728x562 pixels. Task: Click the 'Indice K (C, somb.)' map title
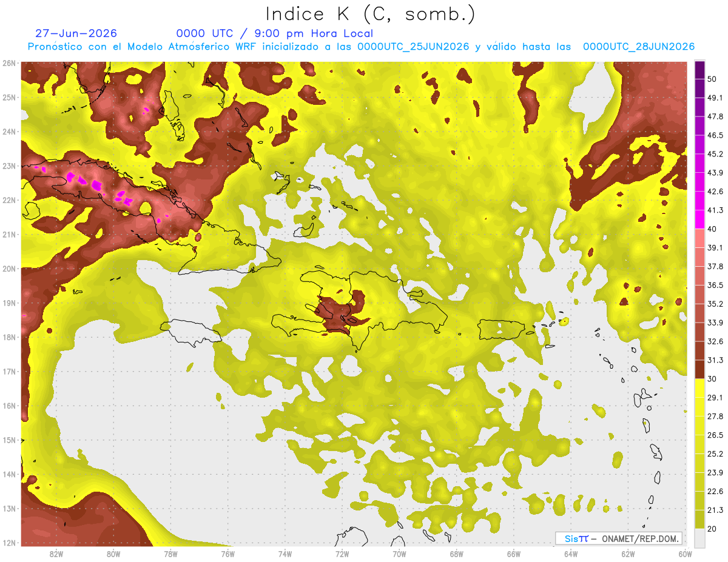[370, 14]
